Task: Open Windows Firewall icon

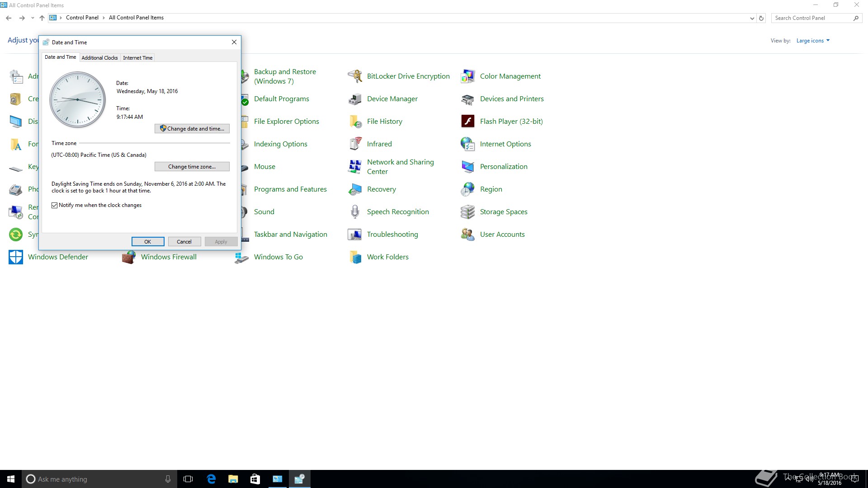Action: point(129,257)
